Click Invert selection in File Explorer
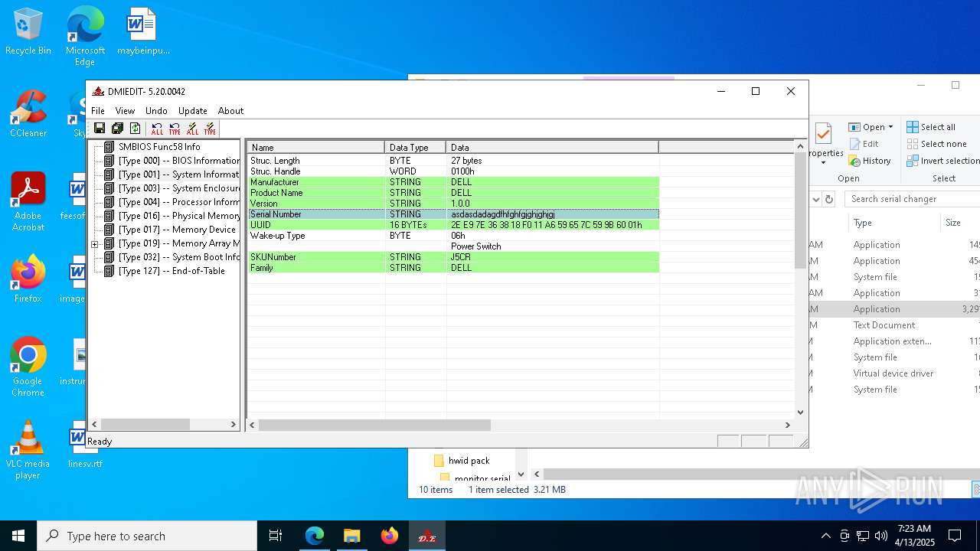 pos(943,161)
